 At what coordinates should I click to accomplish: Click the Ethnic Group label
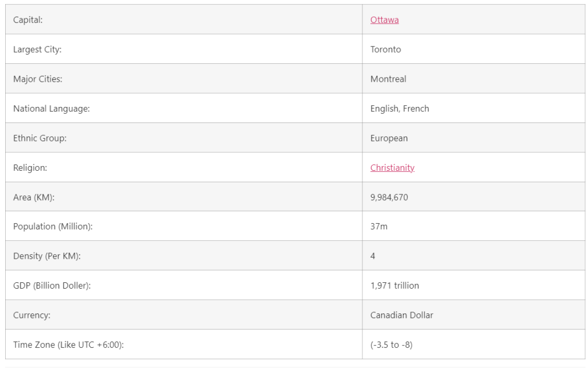40,139
